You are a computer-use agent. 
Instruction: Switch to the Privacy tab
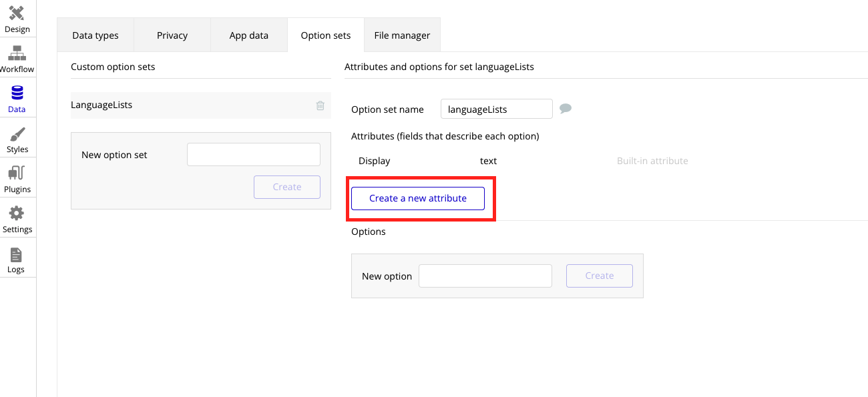coord(172,35)
